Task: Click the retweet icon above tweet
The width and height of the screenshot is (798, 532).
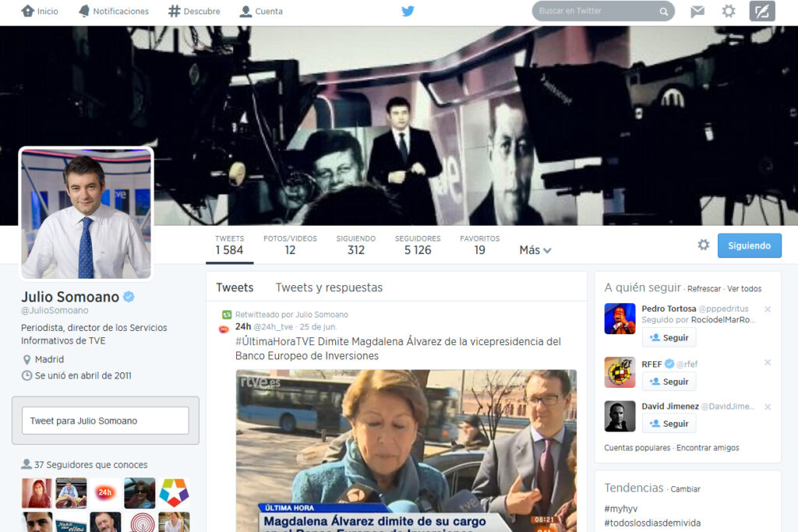Action: [x=227, y=315]
